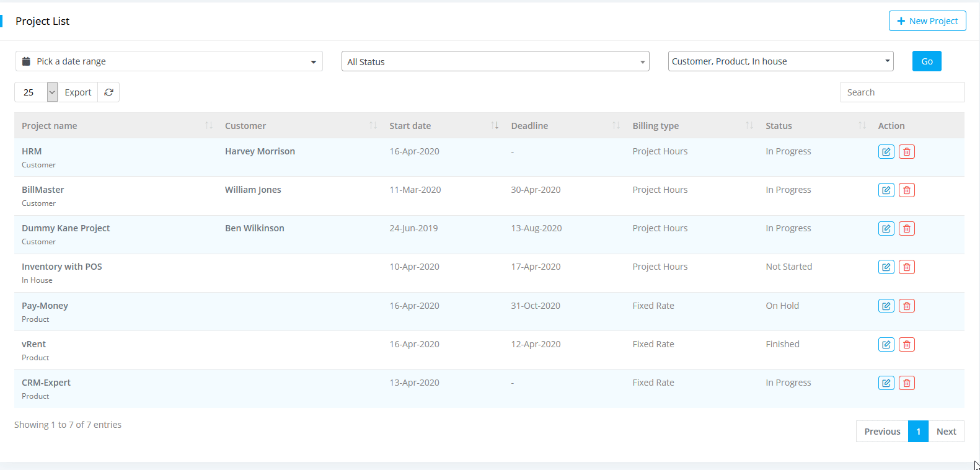Open the BillMaster project link
980x470 pixels.
pyautogui.click(x=43, y=190)
